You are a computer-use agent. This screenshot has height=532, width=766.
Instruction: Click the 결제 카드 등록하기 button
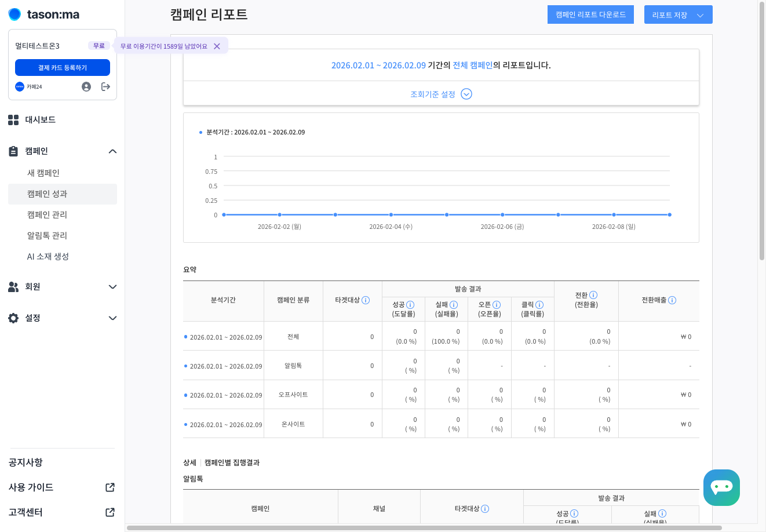coord(63,68)
